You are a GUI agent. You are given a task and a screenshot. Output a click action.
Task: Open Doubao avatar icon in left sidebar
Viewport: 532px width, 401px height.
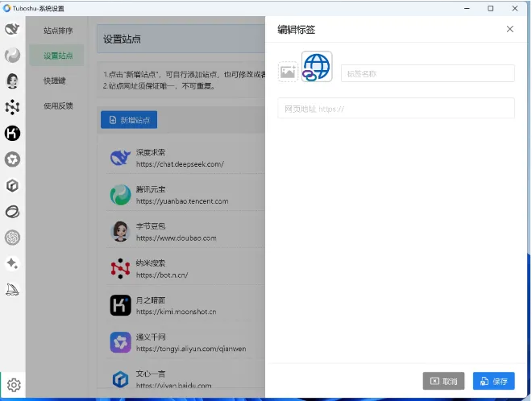point(12,81)
